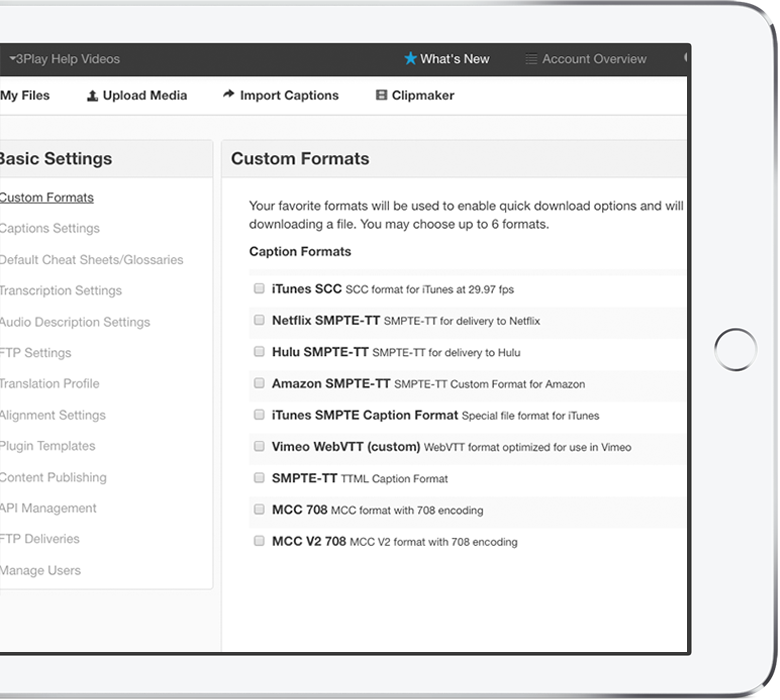The image size is (780, 700).
Task: Enable the Vimeo WebVTT (custom) checkbox
Action: [259, 446]
